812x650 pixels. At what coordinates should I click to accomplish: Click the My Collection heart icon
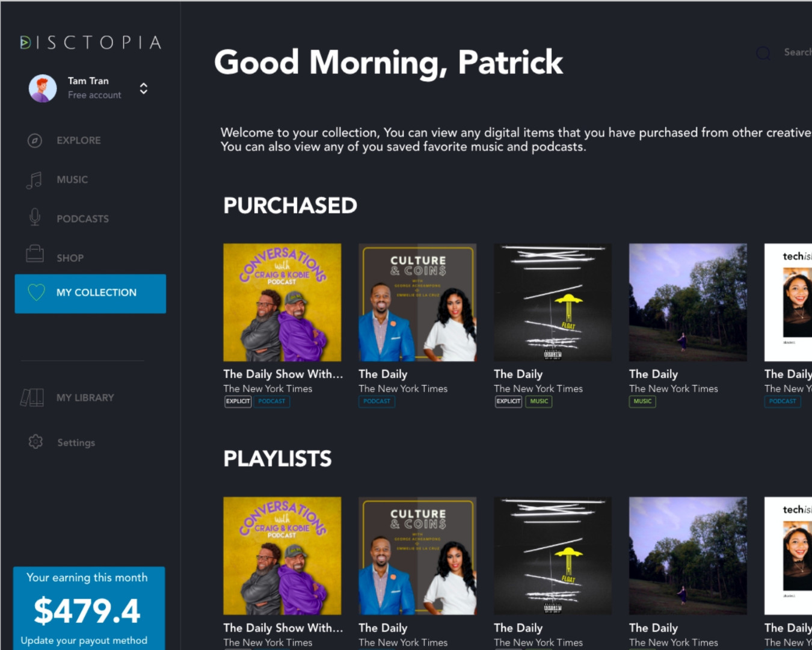pos(36,292)
